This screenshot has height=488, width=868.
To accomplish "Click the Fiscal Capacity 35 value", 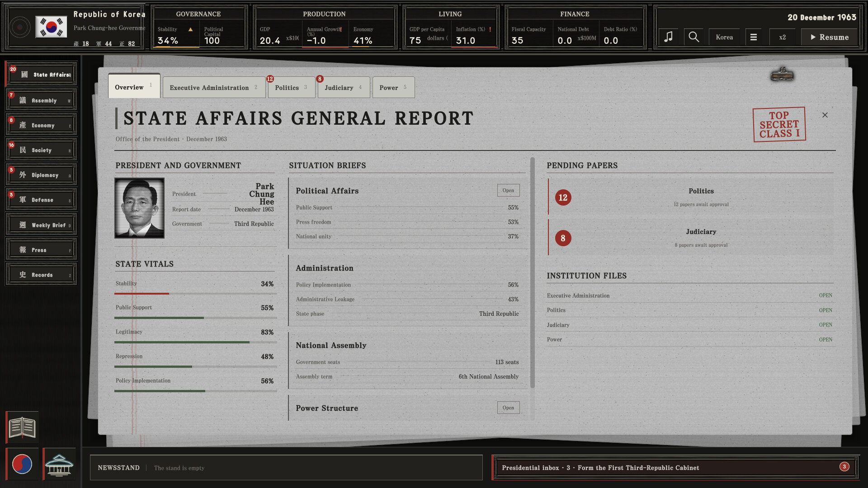I will coord(518,41).
